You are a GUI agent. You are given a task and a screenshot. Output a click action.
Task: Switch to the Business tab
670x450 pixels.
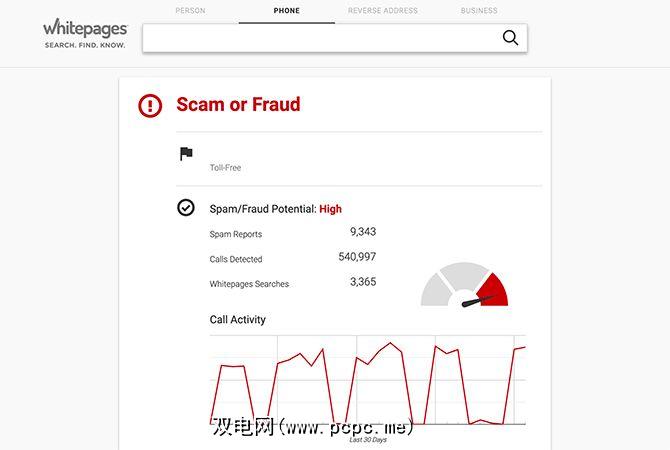tap(479, 11)
